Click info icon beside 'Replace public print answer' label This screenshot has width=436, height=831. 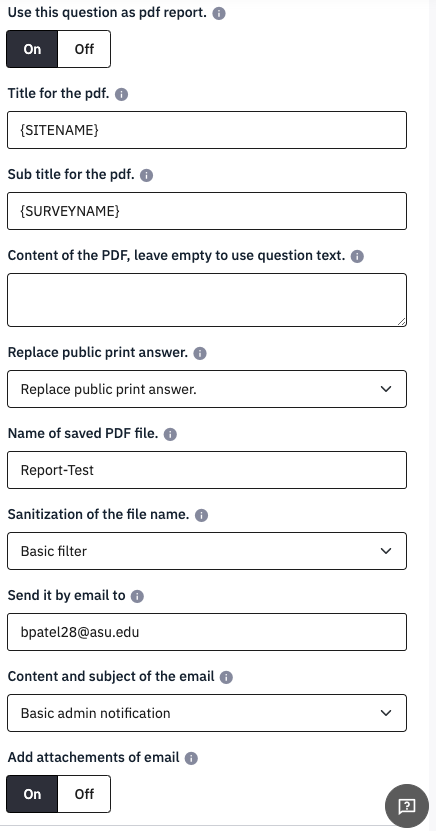pos(200,353)
